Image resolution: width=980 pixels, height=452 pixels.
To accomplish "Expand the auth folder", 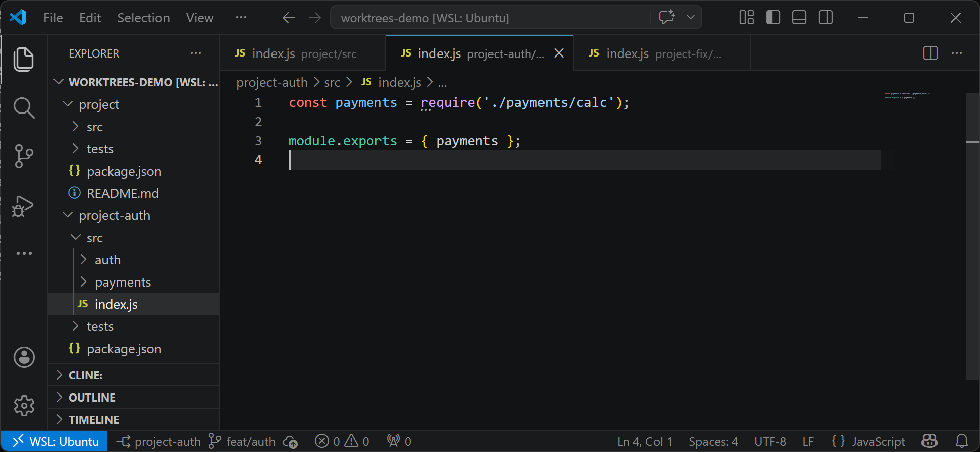I will point(134,260).
